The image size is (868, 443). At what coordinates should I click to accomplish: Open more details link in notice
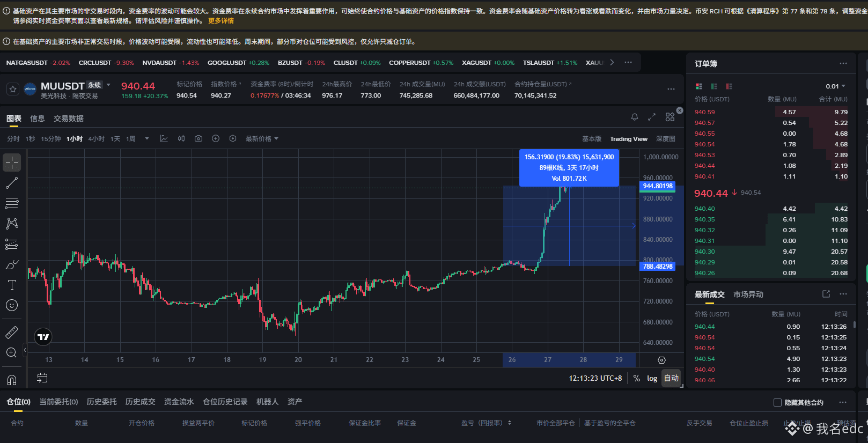221,21
